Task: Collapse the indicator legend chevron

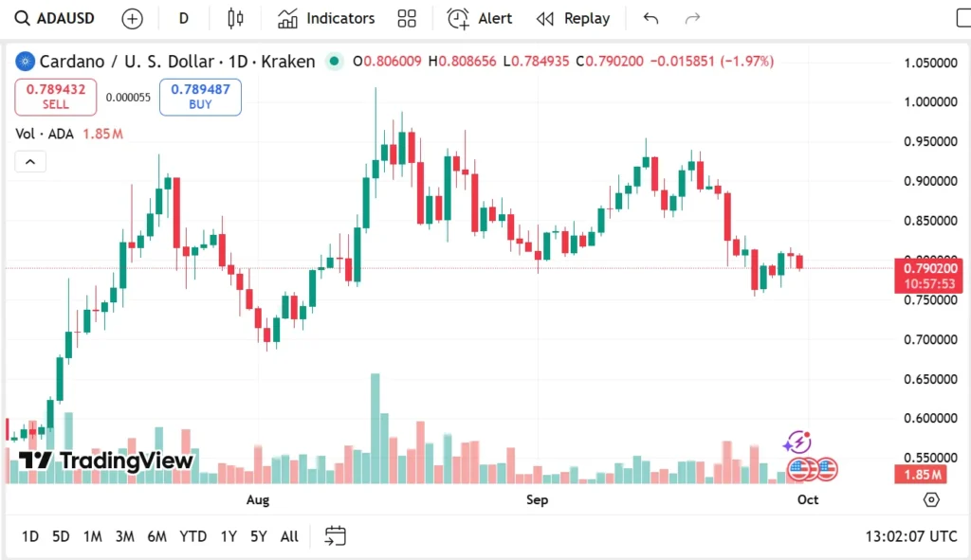Action: [x=30, y=162]
